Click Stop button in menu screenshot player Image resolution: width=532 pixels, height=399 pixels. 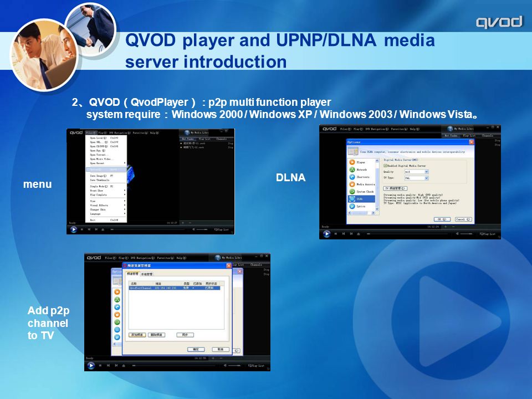(82, 229)
